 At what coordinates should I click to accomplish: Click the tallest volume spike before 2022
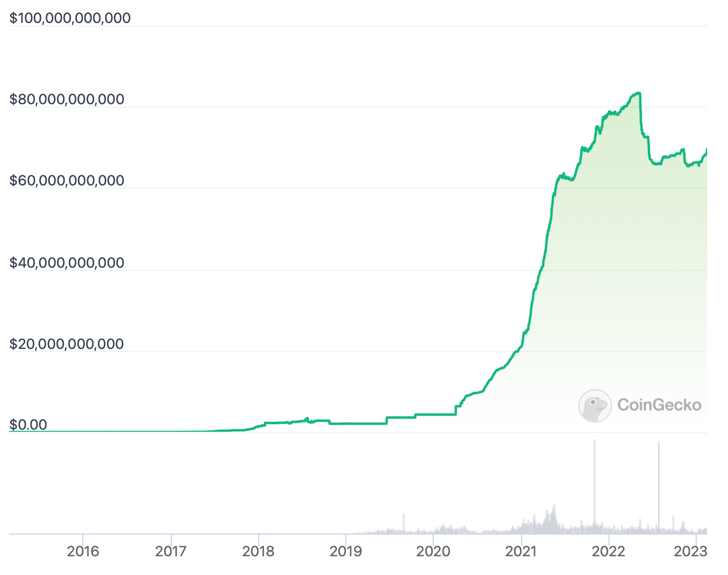[594, 481]
